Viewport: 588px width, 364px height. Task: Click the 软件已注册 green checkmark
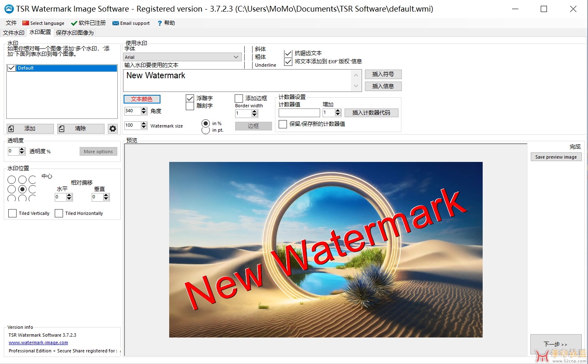74,23
